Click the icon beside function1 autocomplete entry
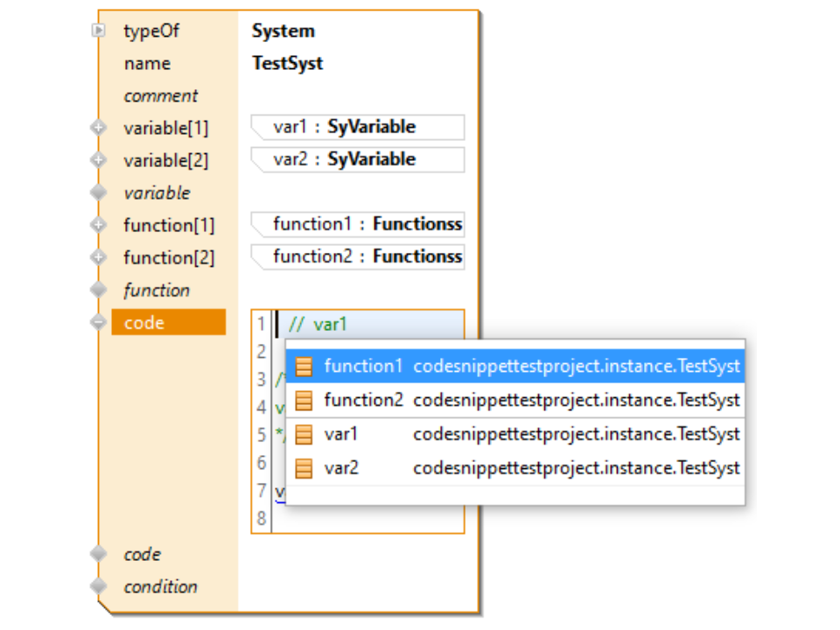Screen dimensions: 840x630 tap(304, 367)
